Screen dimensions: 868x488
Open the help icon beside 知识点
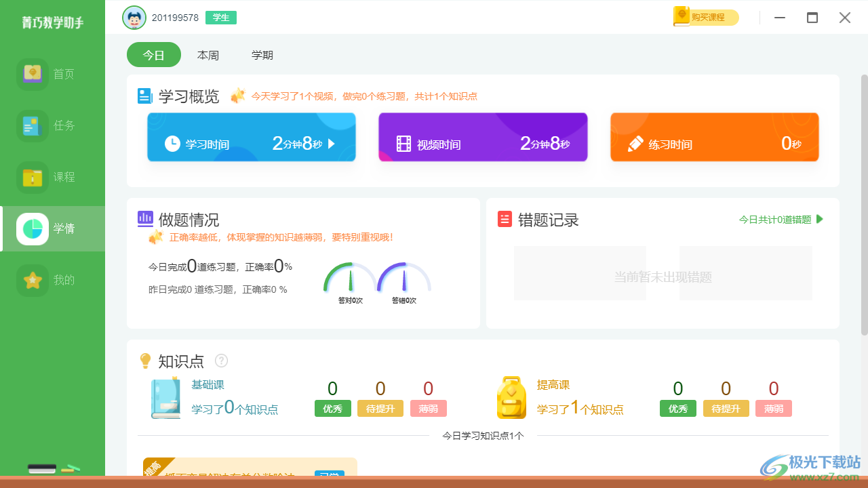coord(221,361)
